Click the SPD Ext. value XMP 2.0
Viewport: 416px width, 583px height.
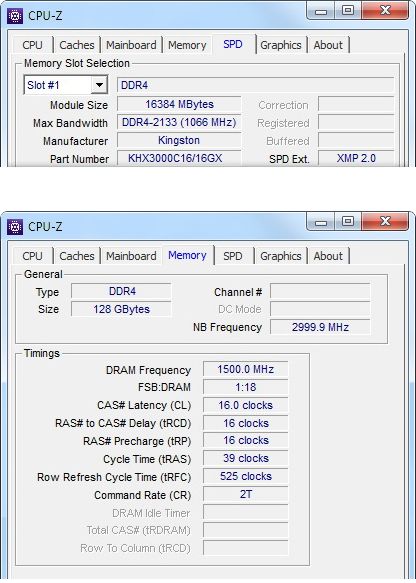click(356, 158)
